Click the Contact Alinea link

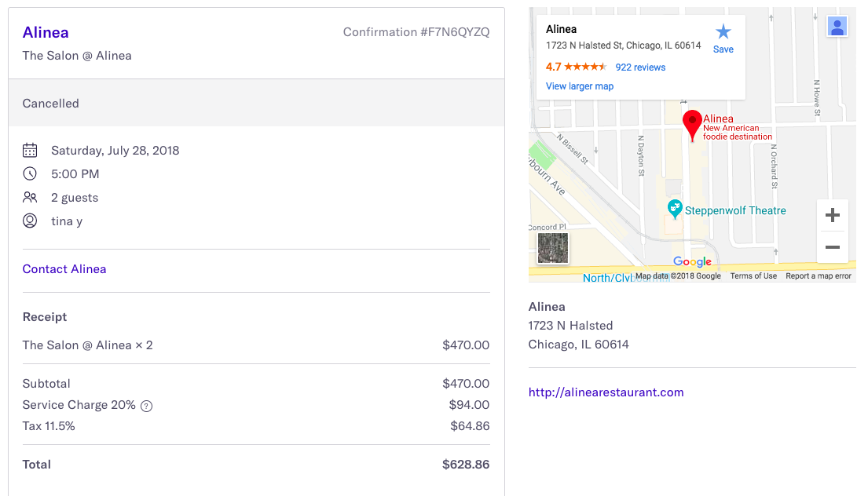(64, 269)
